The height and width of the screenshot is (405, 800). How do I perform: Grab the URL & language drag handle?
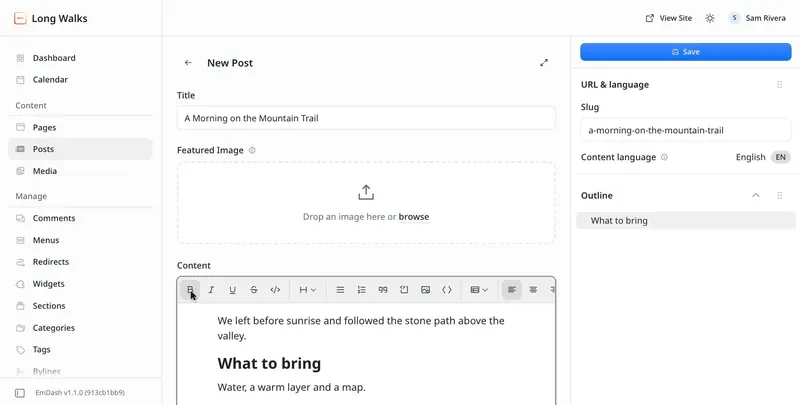tap(780, 85)
